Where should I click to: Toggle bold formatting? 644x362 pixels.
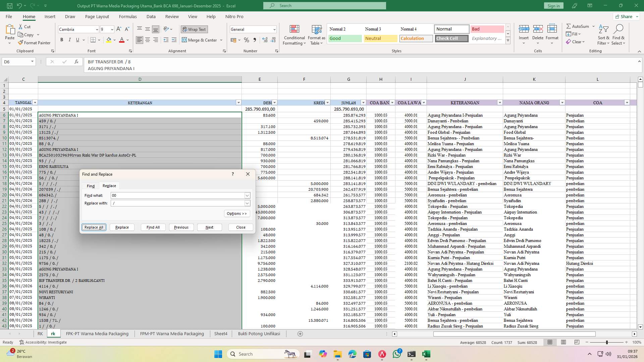tap(62, 40)
